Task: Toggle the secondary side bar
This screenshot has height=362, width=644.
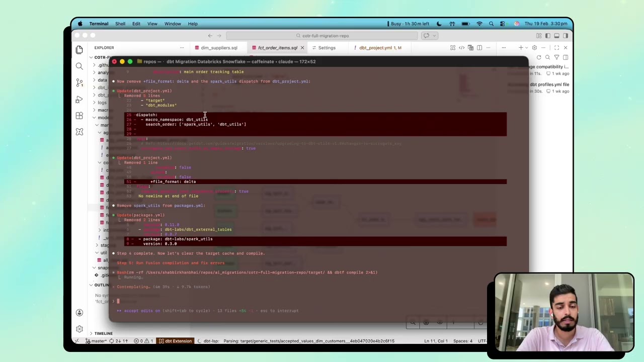Action: click(x=566, y=36)
